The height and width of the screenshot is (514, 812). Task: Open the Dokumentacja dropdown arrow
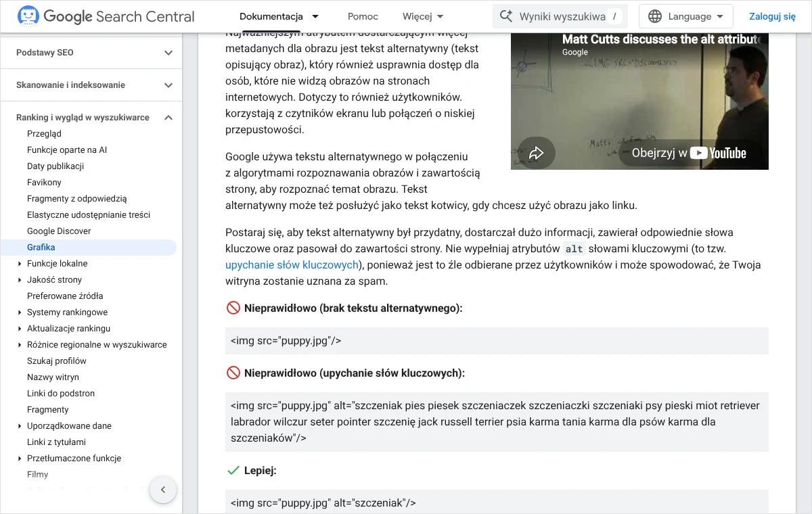(x=315, y=16)
